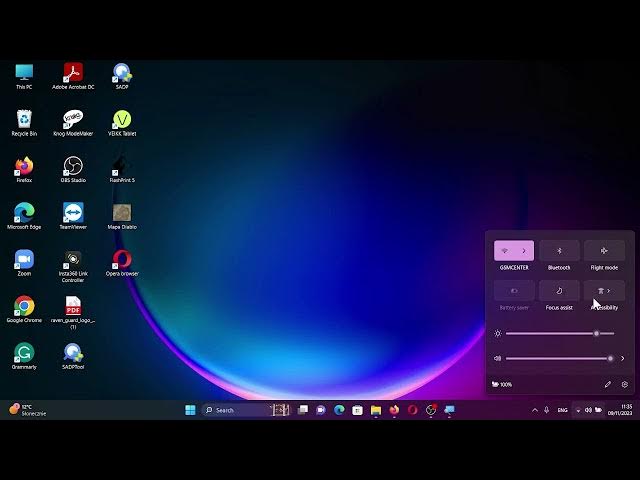The width and height of the screenshot is (640, 480).
Task: Open Task View on taskbar
Action: click(303, 410)
